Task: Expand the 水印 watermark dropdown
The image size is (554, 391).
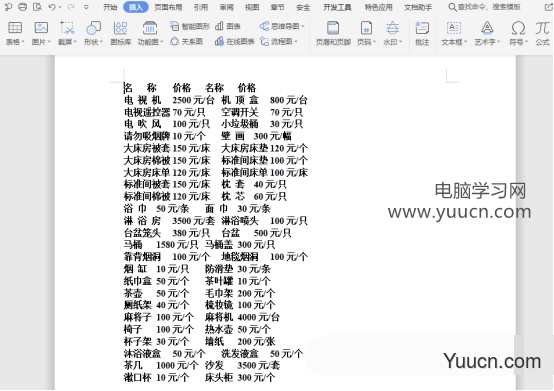Action: click(x=401, y=42)
